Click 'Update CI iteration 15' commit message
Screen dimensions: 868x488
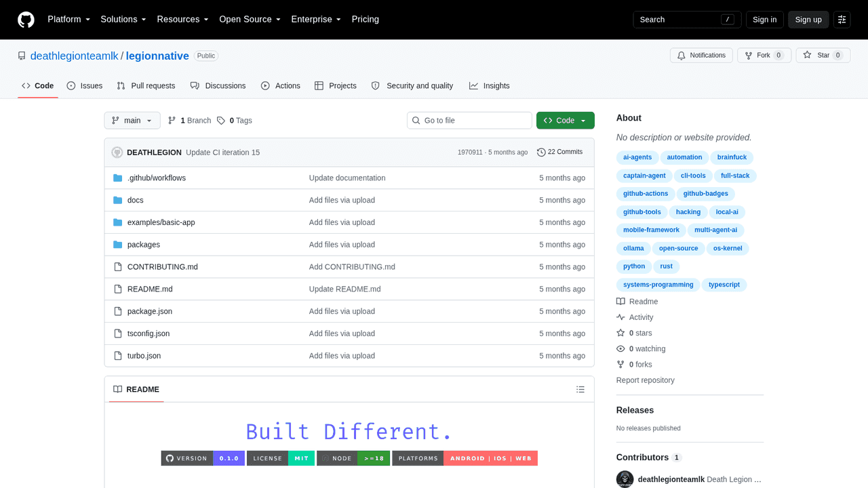coord(222,152)
